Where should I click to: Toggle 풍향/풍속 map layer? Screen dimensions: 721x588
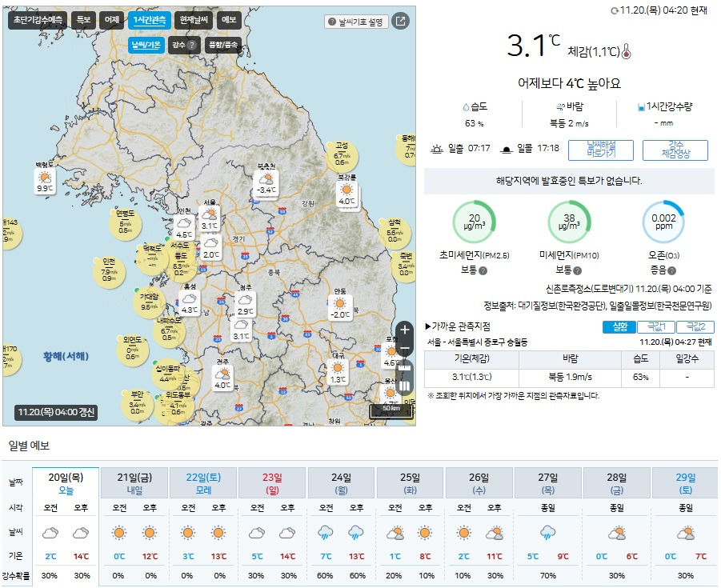coord(223,45)
